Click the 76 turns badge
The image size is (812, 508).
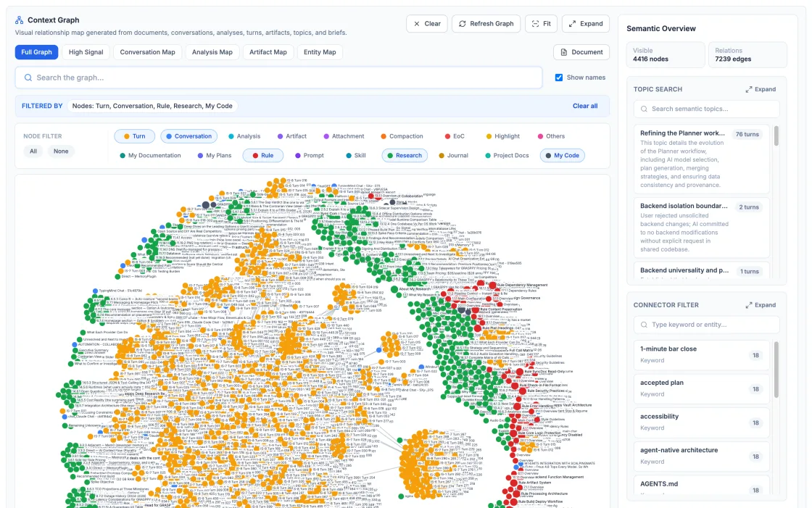[x=747, y=134]
